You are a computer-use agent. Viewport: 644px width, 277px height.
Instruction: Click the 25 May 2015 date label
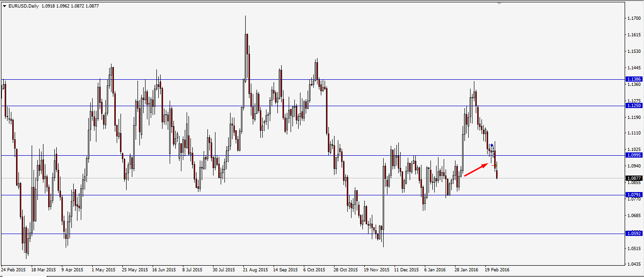point(134,270)
